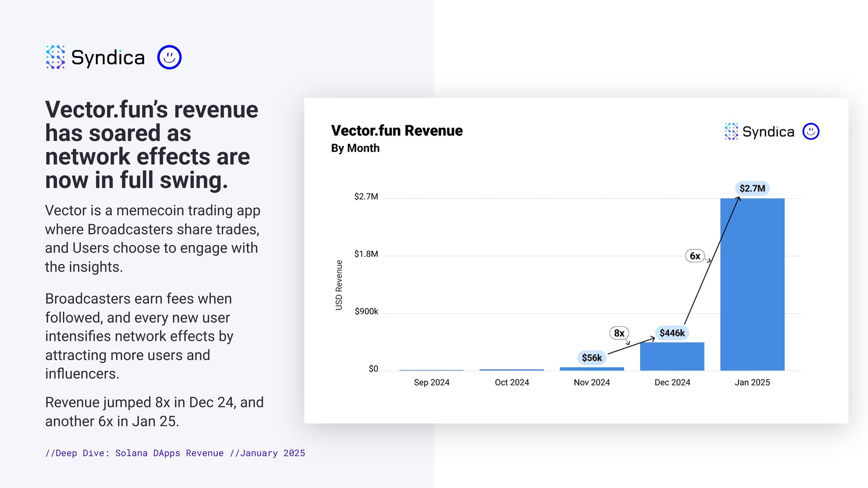This screenshot has height=488, width=868.
Task: Click the $2.7M value label above bar
Action: coord(752,188)
